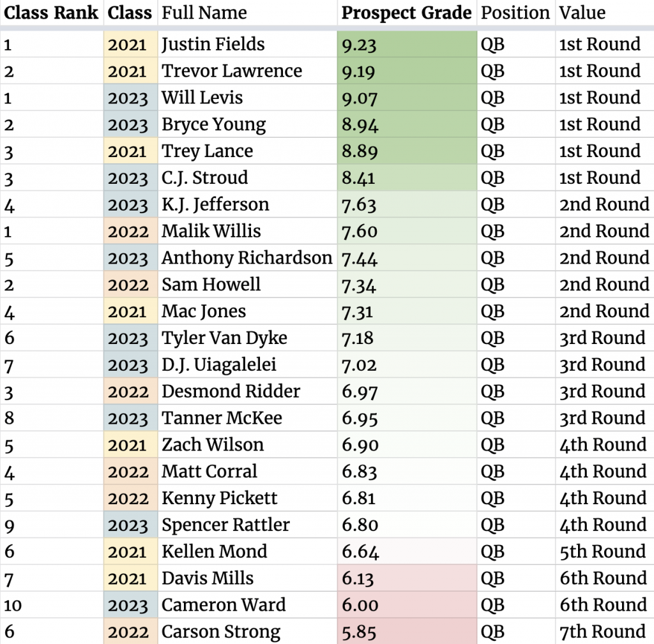This screenshot has width=654, height=644.
Task: Select the Value column header
Action: pyautogui.click(x=582, y=13)
